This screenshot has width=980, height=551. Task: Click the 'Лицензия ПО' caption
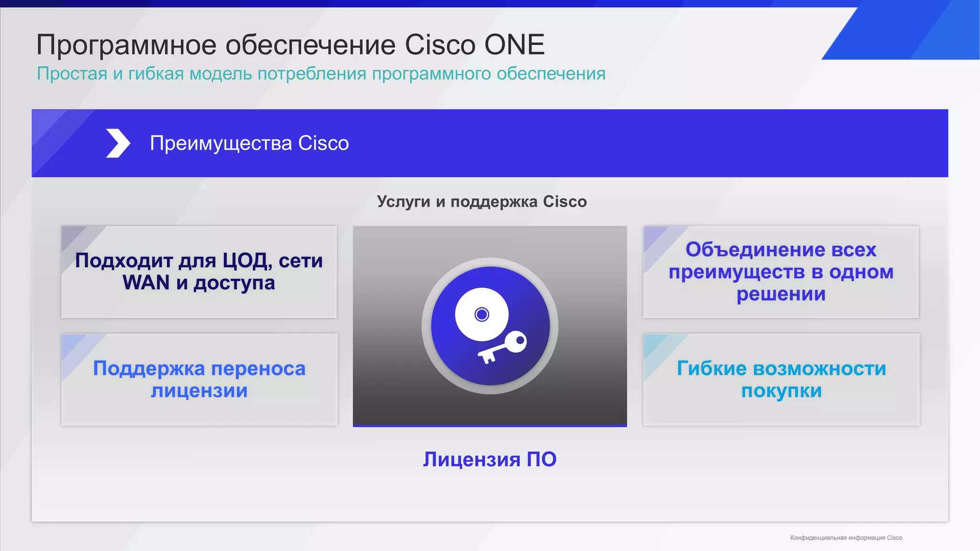click(490, 460)
